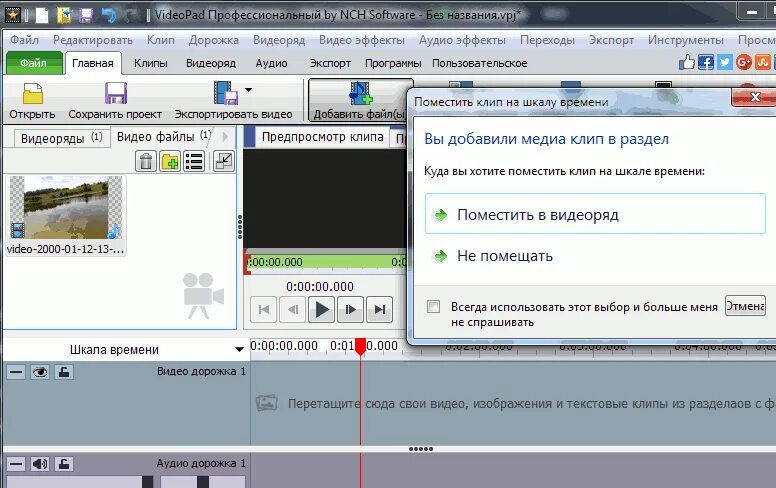
Task: Delete selected clip with trash bin icon
Action: (146, 161)
